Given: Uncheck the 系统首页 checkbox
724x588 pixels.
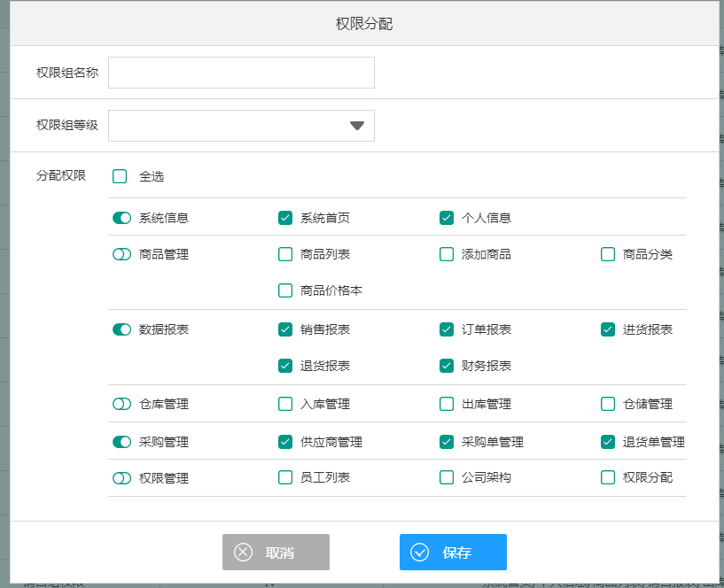Looking at the screenshot, I should coord(285,218).
